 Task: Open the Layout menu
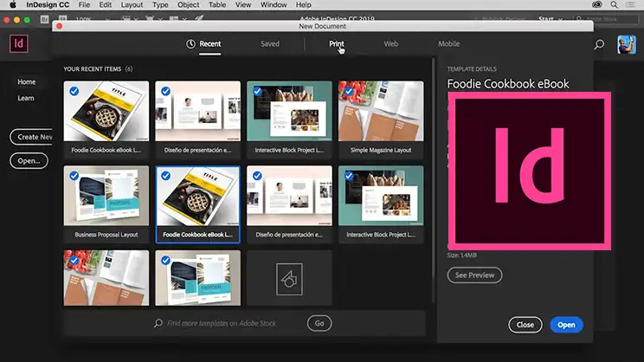(132, 5)
